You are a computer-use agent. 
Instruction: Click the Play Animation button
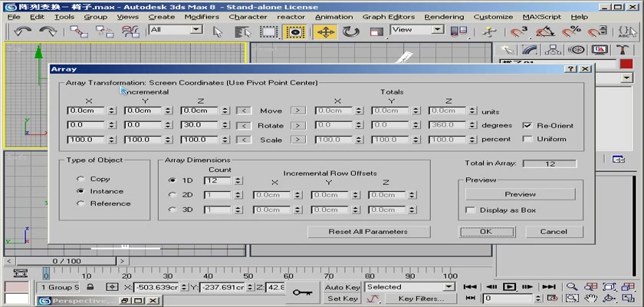pyautogui.click(x=509, y=287)
